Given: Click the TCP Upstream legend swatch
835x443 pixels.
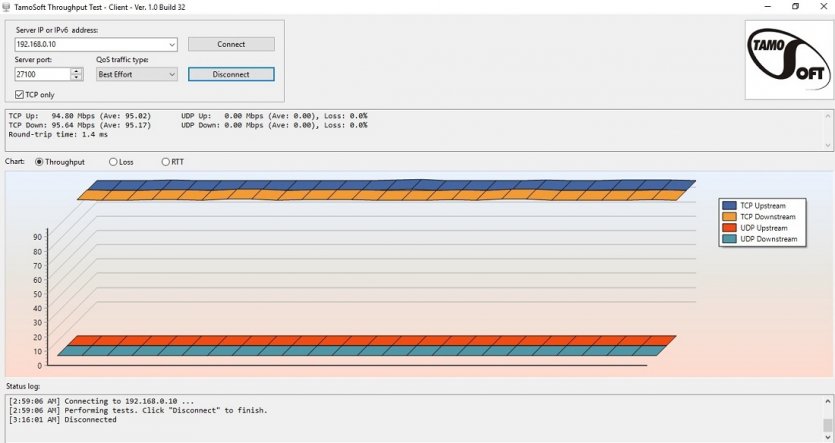Looking at the screenshot, I should tap(728, 206).
